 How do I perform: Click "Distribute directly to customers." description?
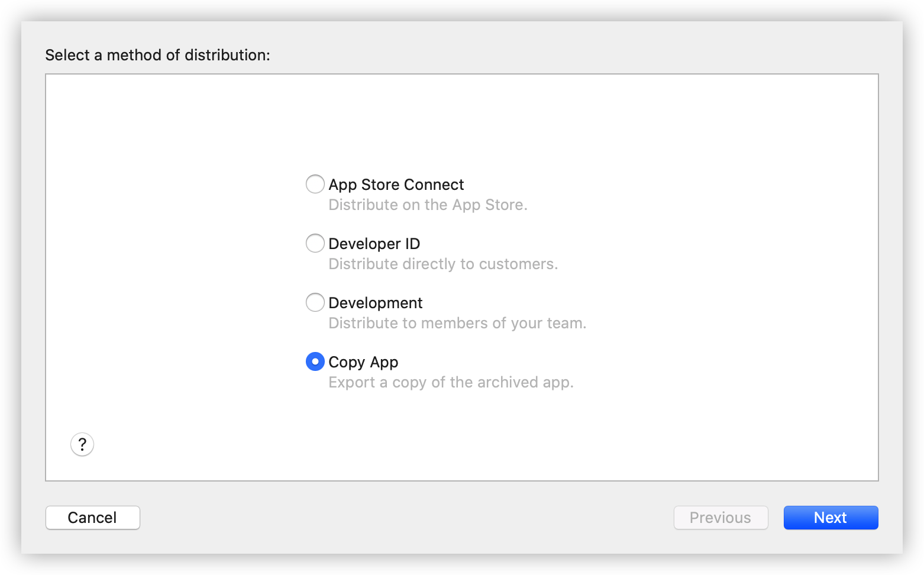(x=443, y=264)
